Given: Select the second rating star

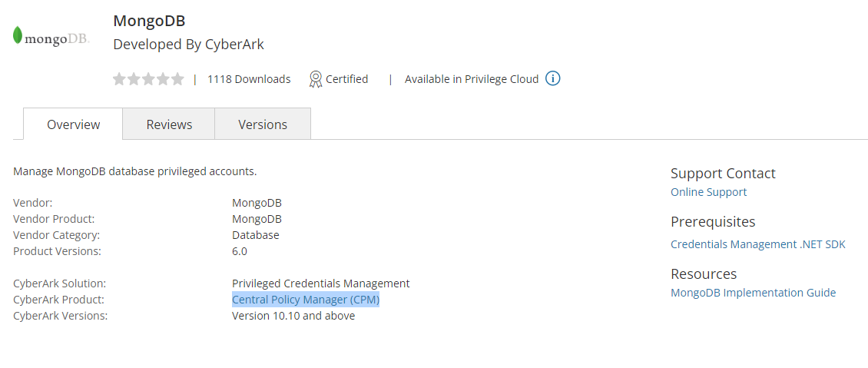Looking at the screenshot, I should click(x=134, y=79).
